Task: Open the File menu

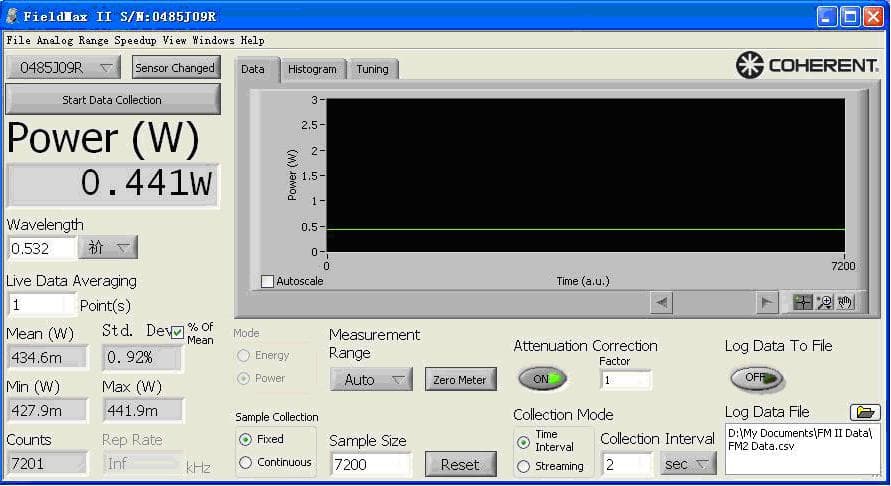Action: (x=18, y=40)
